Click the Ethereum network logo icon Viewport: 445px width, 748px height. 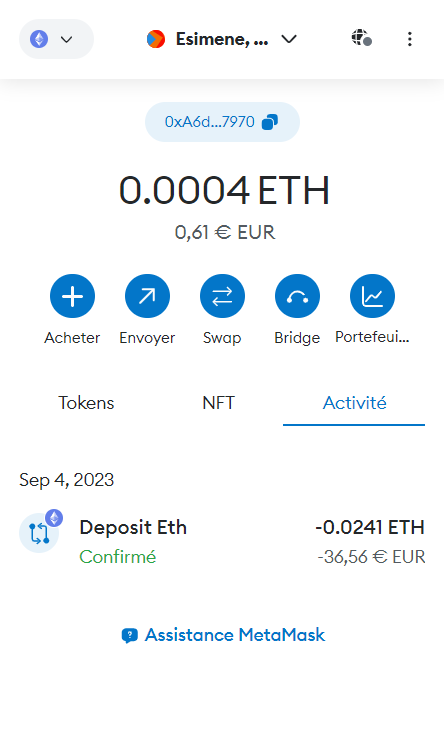39,39
